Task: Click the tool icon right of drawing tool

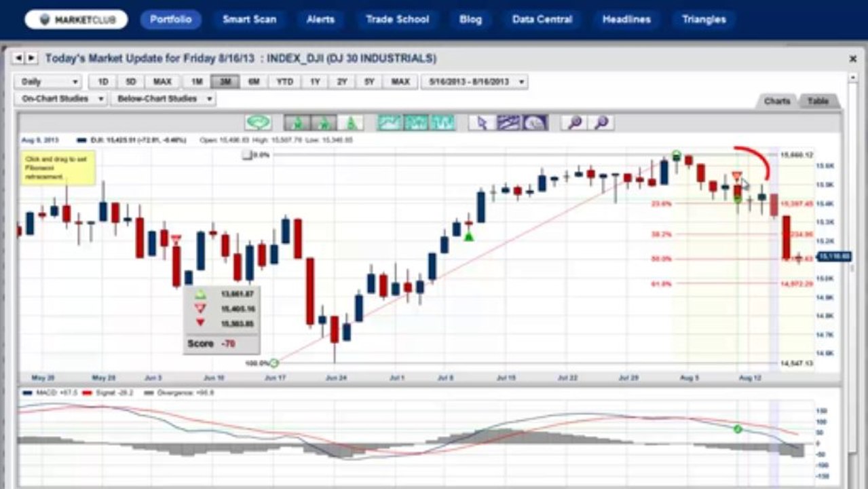Action: tap(535, 123)
